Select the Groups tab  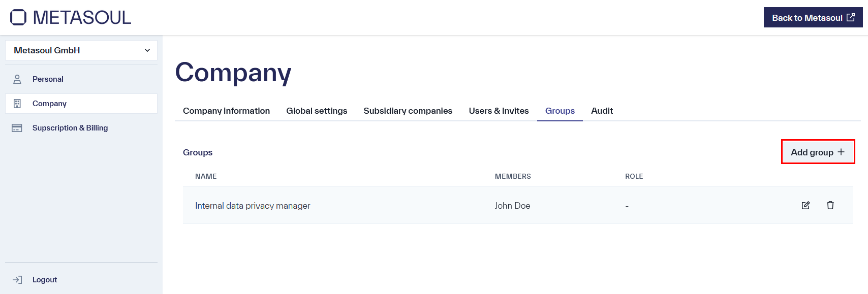tap(560, 111)
